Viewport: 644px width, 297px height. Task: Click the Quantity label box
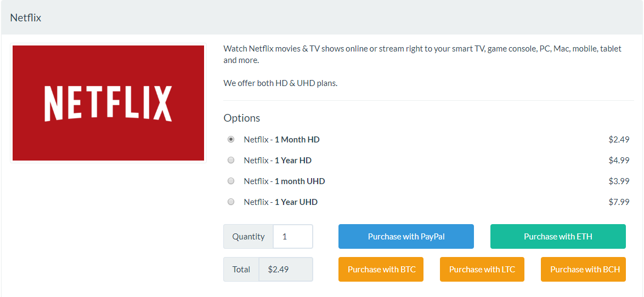pyautogui.click(x=248, y=237)
